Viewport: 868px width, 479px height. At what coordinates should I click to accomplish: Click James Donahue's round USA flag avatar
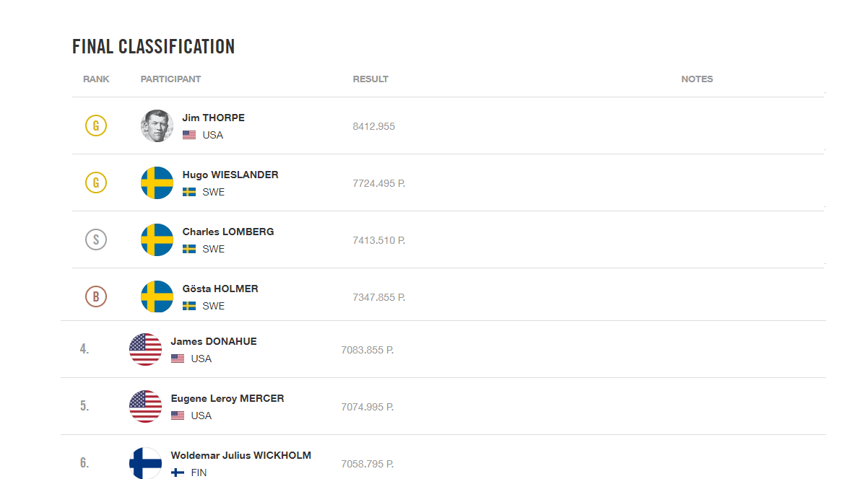[x=145, y=350]
